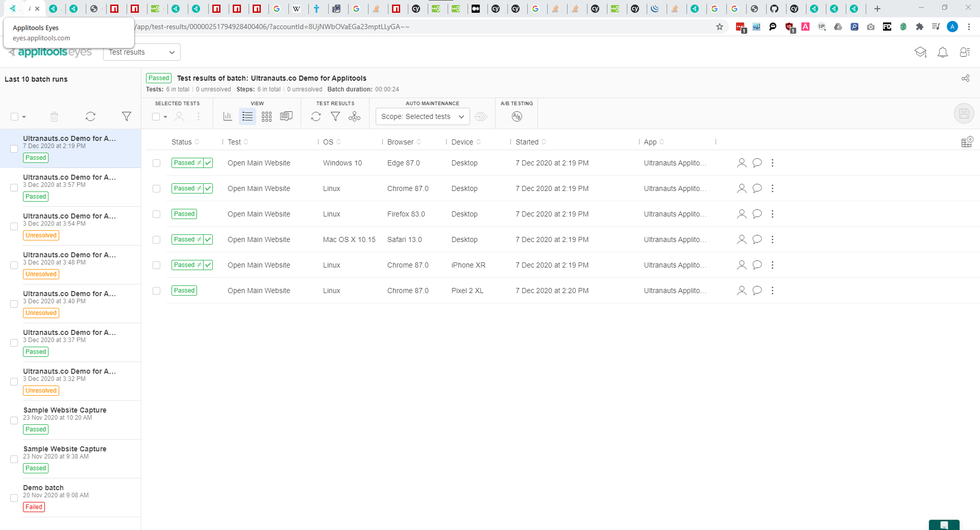
Task: Refresh the batch runs list
Action: [90, 116]
